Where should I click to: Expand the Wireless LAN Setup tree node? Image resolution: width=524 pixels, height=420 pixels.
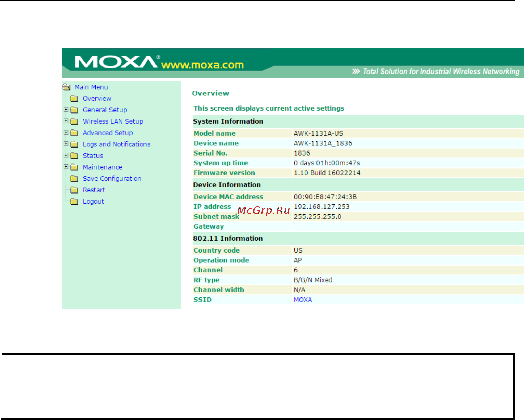66,121
